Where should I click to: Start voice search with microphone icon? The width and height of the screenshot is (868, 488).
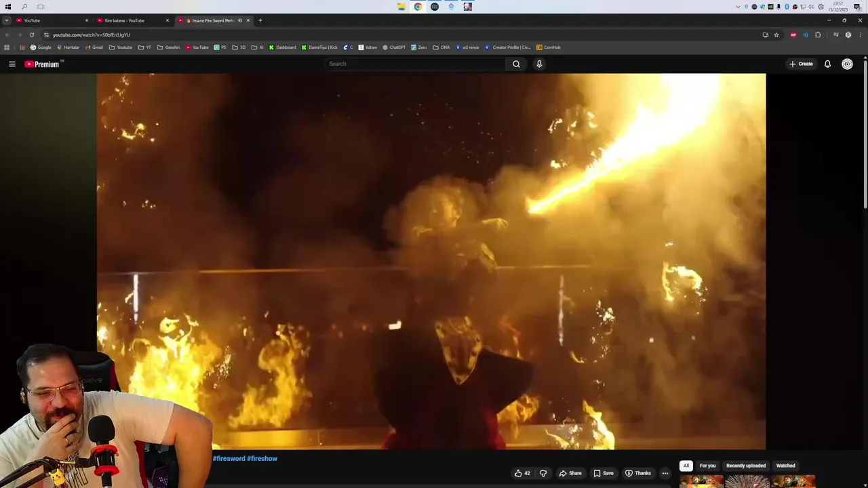point(539,64)
